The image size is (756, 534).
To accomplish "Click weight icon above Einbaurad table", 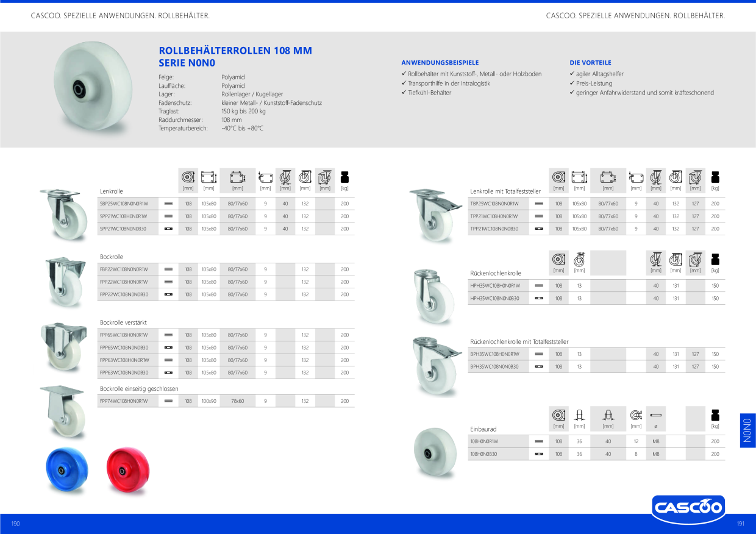I will pos(715,415).
